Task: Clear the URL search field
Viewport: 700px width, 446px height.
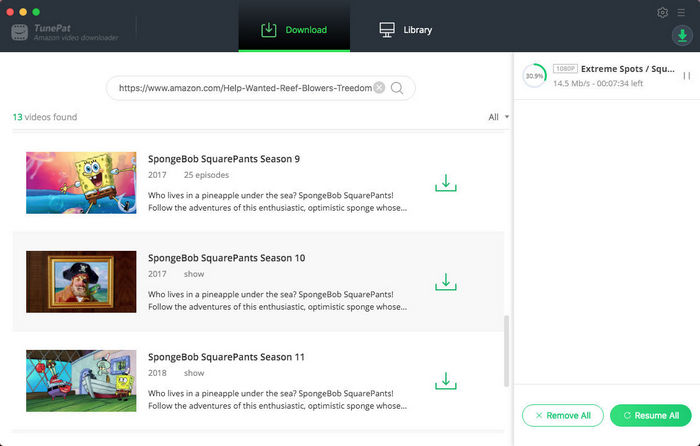Action: point(379,88)
